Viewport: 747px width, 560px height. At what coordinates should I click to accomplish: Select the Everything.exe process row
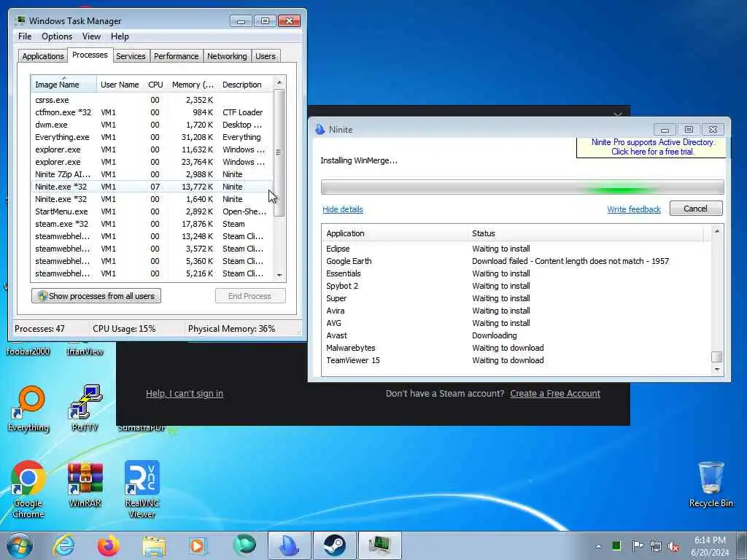click(x=152, y=137)
